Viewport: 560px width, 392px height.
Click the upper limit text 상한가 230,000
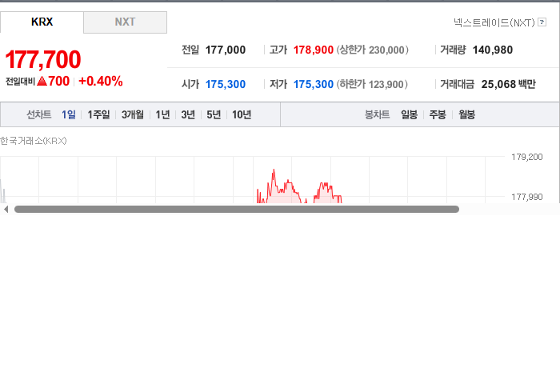(x=373, y=50)
